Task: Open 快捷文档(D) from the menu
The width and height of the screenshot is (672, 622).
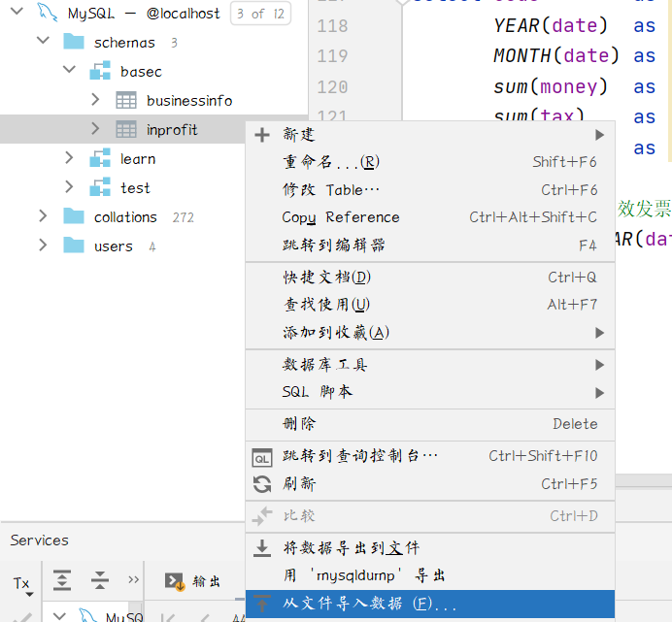Action: (430, 278)
